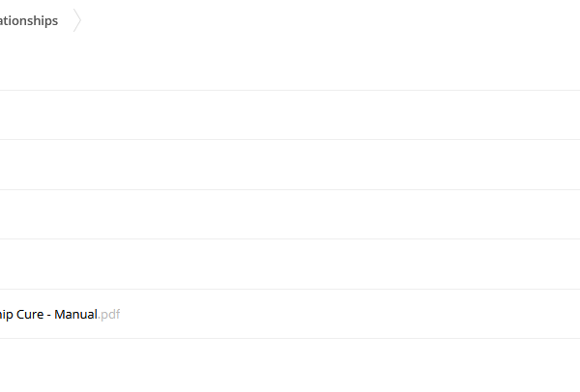Click the breadcrumb chevron arrow separator
The height and width of the screenshot is (392, 580).
point(77,20)
